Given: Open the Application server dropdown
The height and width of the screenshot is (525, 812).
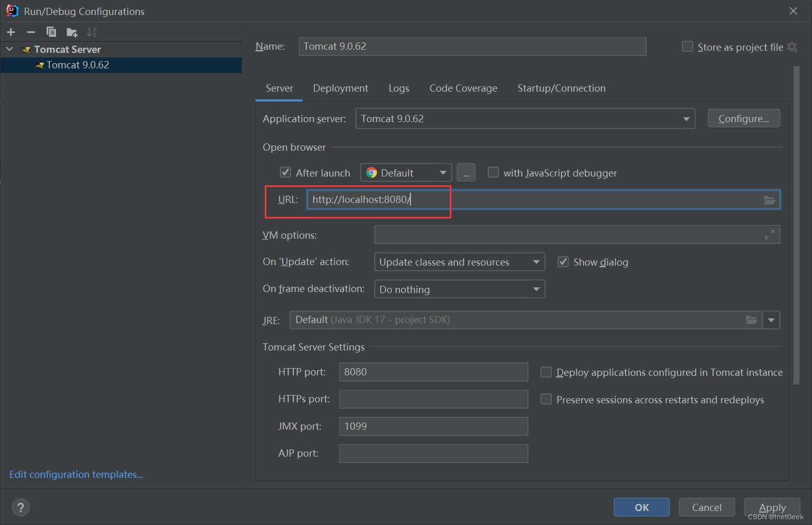Looking at the screenshot, I should pos(525,119).
